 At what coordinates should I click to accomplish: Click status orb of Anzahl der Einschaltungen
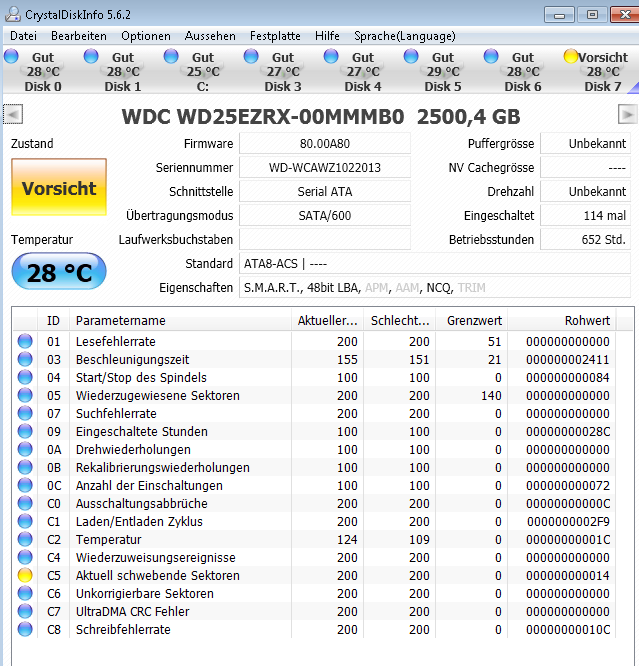[x=25, y=485]
